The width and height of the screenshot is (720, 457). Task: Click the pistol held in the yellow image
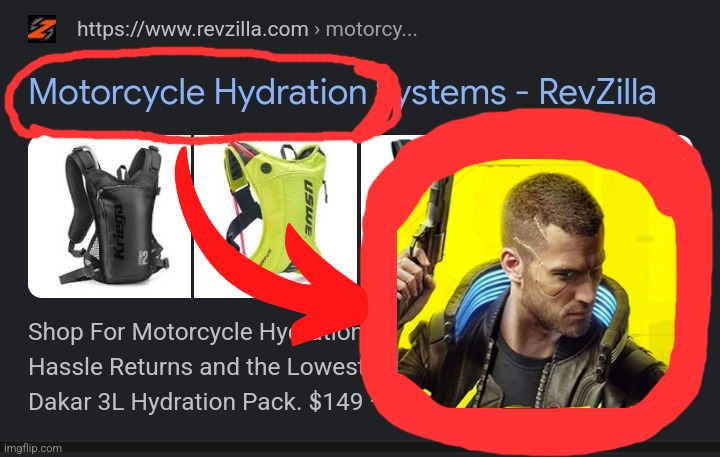pos(429,220)
